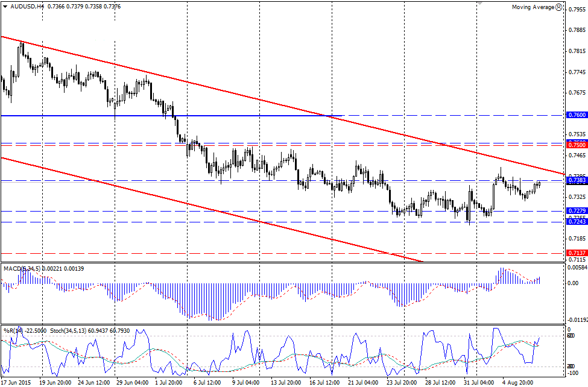This screenshot has width=588, height=387.
Task: Click the 6 Jul 12:00 time axis label
Action: point(208,382)
